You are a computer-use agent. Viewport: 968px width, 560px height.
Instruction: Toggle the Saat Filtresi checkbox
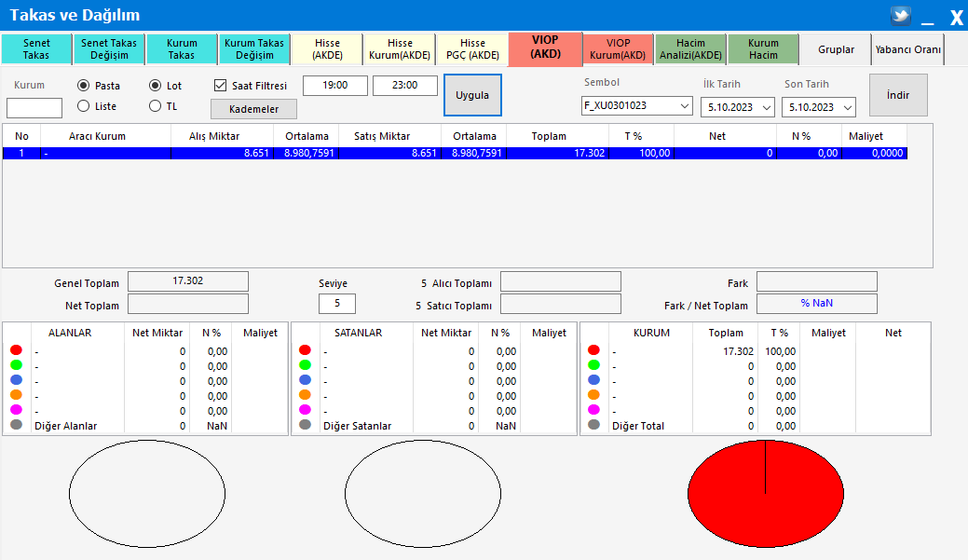click(x=221, y=85)
